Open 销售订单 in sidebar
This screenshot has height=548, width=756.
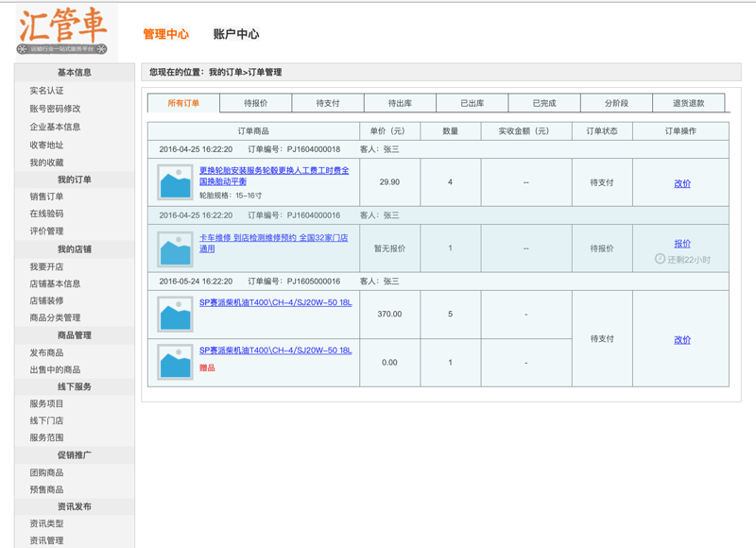(46, 197)
